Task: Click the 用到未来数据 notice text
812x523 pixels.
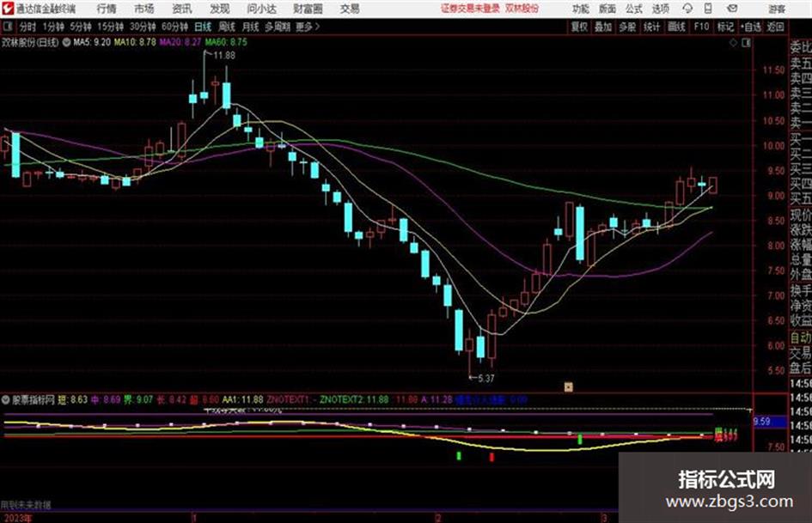Action: [x=26, y=505]
